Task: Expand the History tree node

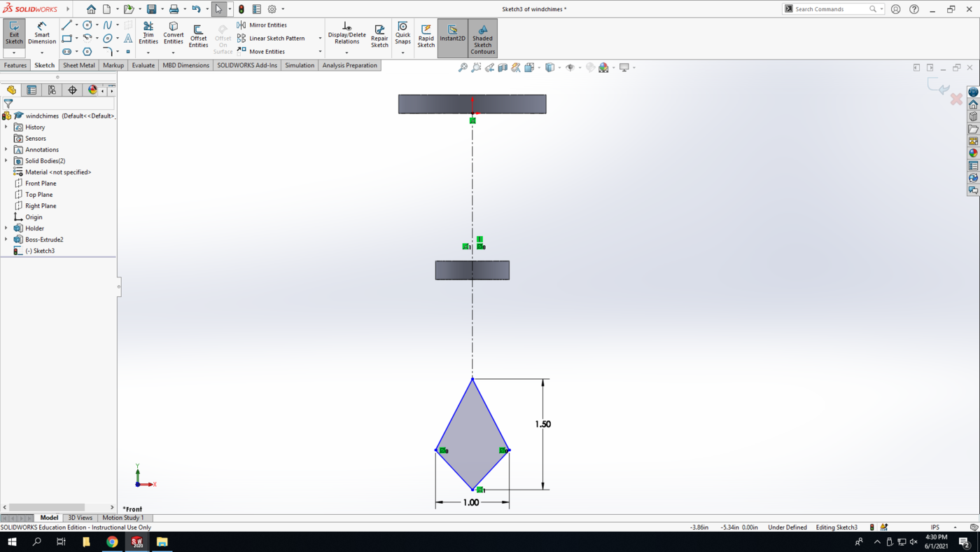Action: coord(6,127)
